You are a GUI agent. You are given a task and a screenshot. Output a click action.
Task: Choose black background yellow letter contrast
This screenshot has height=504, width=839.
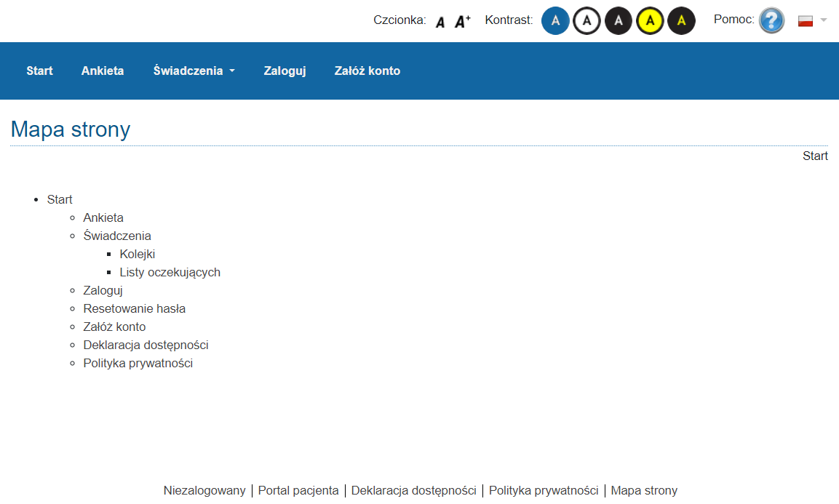click(x=681, y=21)
